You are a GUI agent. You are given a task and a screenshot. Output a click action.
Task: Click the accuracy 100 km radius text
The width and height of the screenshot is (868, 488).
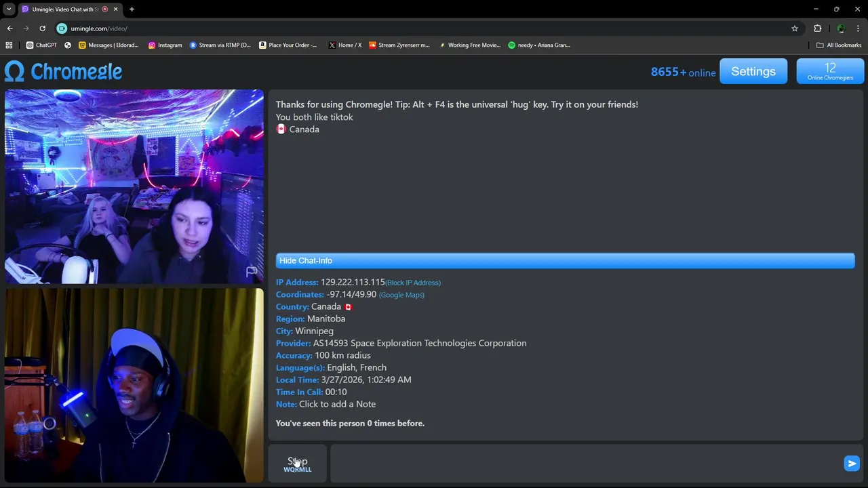[x=342, y=355]
